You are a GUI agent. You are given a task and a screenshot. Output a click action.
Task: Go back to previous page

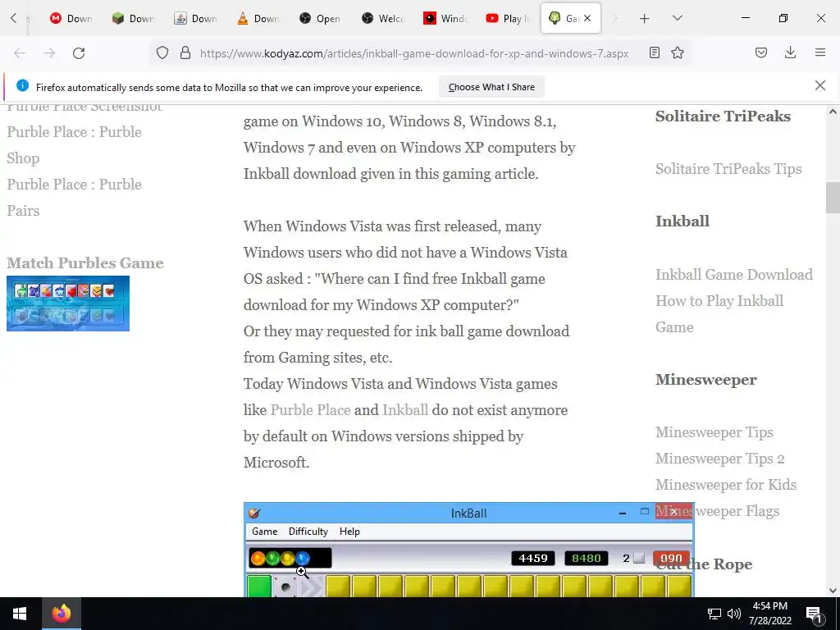(20, 53)
